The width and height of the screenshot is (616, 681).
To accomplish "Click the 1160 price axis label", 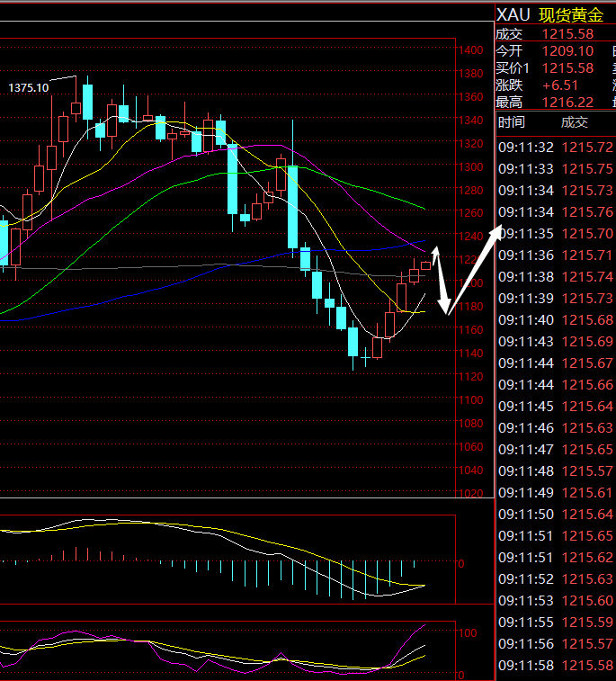I will (x=471, y=329).
